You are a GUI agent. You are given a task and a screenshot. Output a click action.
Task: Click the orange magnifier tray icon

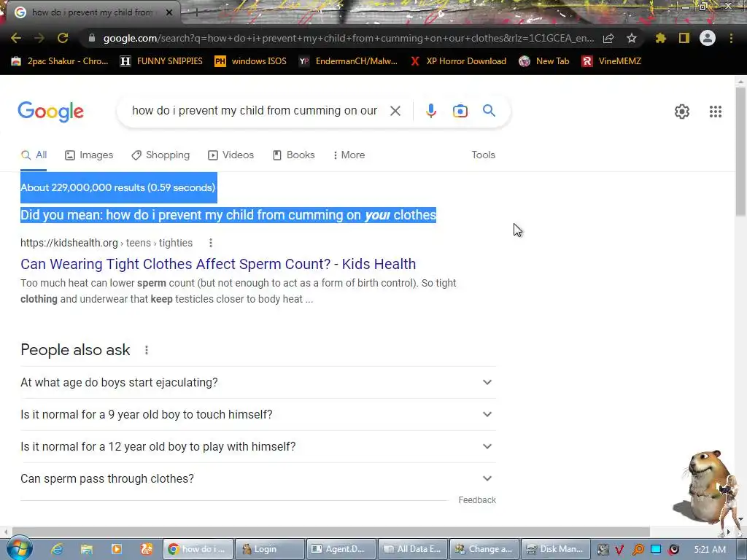638,549
